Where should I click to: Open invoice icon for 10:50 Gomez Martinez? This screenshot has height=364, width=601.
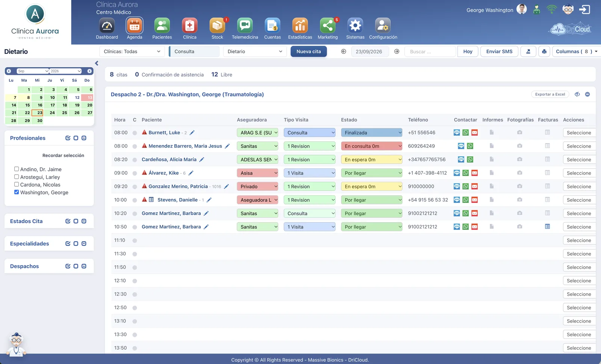tap(547, 227)
